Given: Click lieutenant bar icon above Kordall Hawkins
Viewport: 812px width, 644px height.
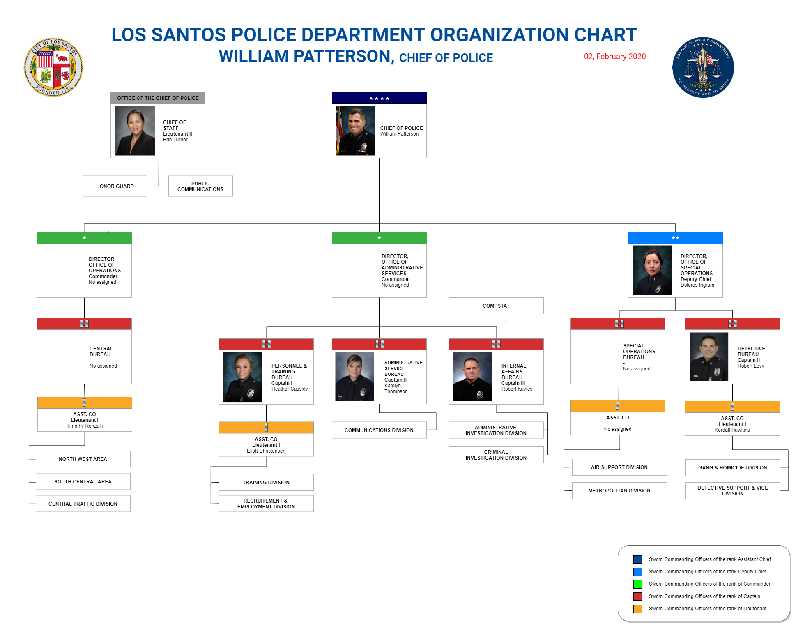Looking at the screenshot, I should pos(732,407).
